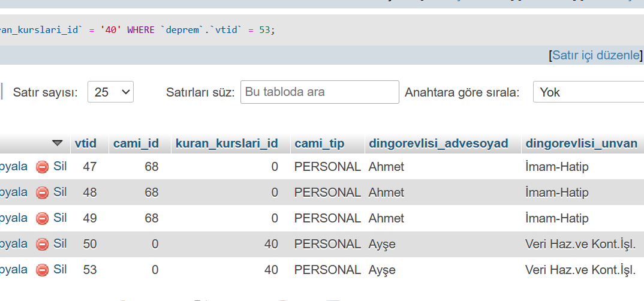Open the Anahtara göre sırala dropdown
644x301 pixels.
point(589,92)
